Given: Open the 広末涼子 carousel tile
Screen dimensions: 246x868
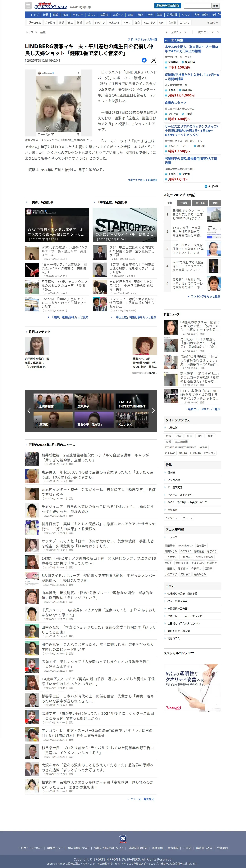Looking at the screenshot, I should tap(94, 401).
